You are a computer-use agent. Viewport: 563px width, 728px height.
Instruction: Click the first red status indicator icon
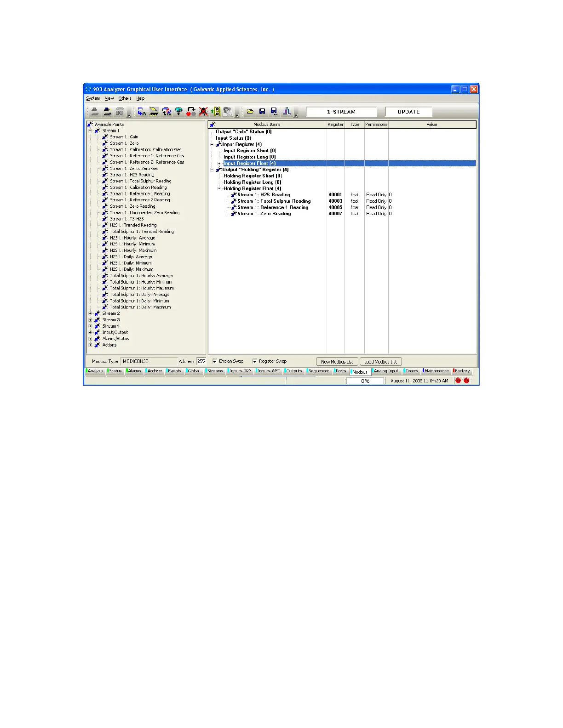point(458,381)
